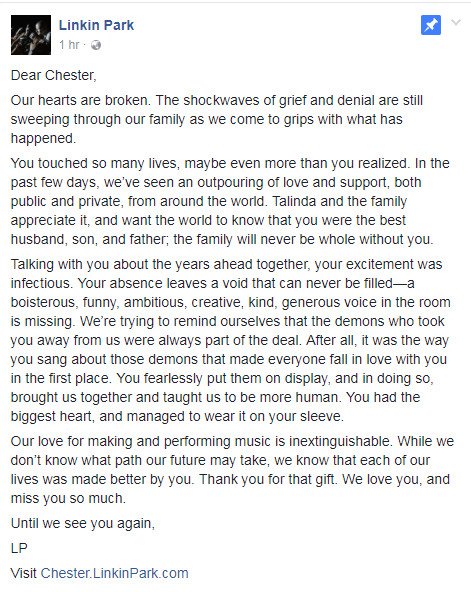The image size is (471, 592).
Task: Click the globe public privacy icon
Action: click(96, 45)
